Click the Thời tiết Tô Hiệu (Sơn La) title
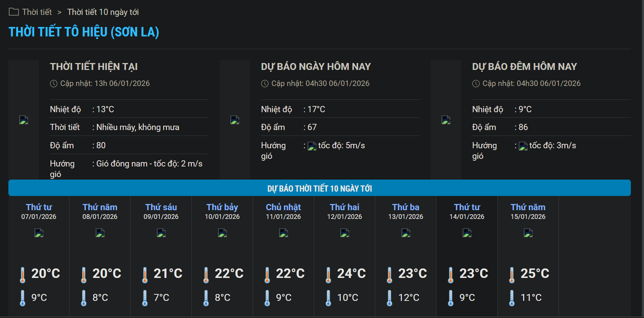This screenshot has width=644, height=318. tap(84, 32)
